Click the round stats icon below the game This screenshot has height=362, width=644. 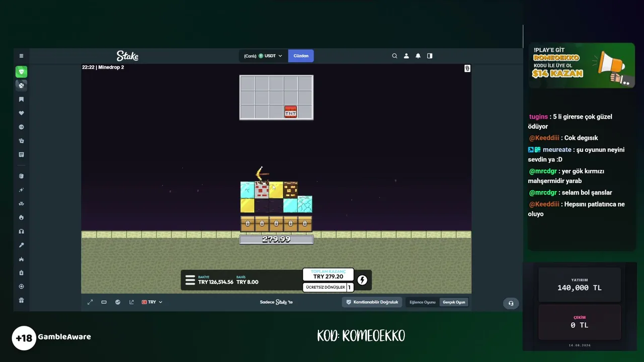point(118,302)
